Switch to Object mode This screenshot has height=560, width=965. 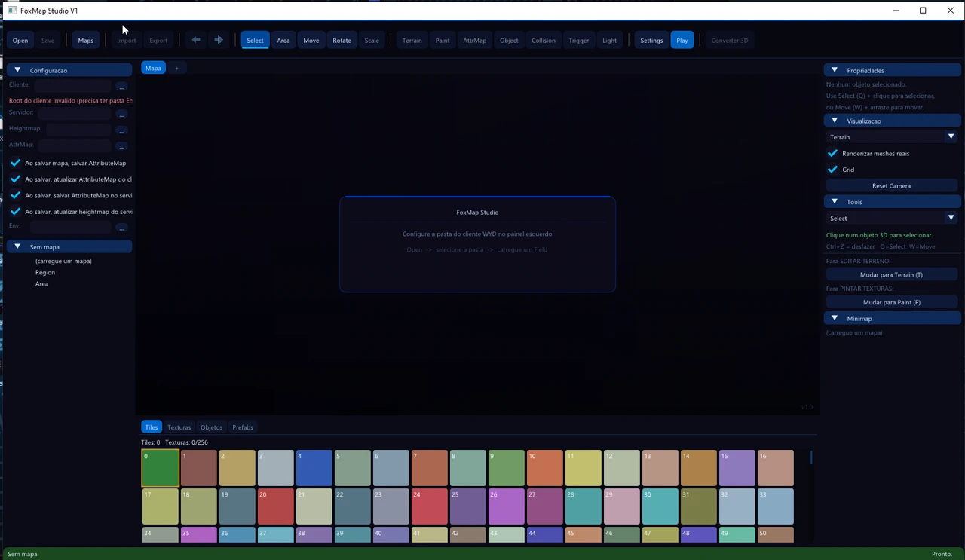510,40
